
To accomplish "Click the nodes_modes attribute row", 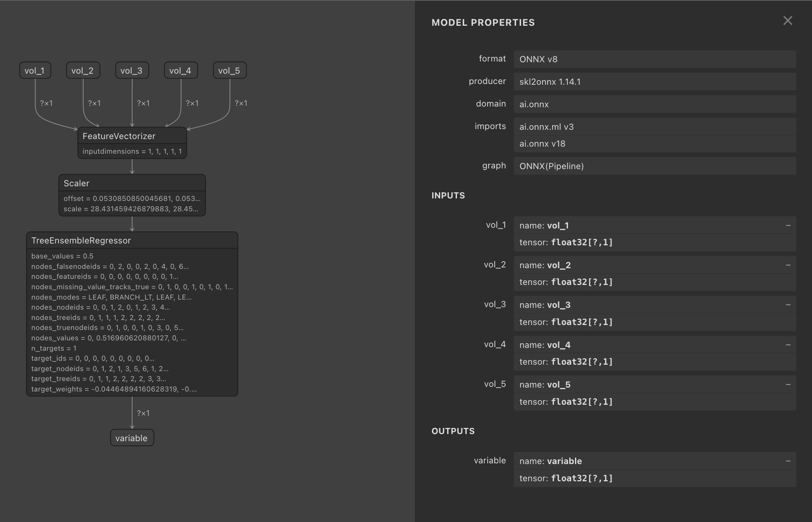I will click(x=111, y=297).
